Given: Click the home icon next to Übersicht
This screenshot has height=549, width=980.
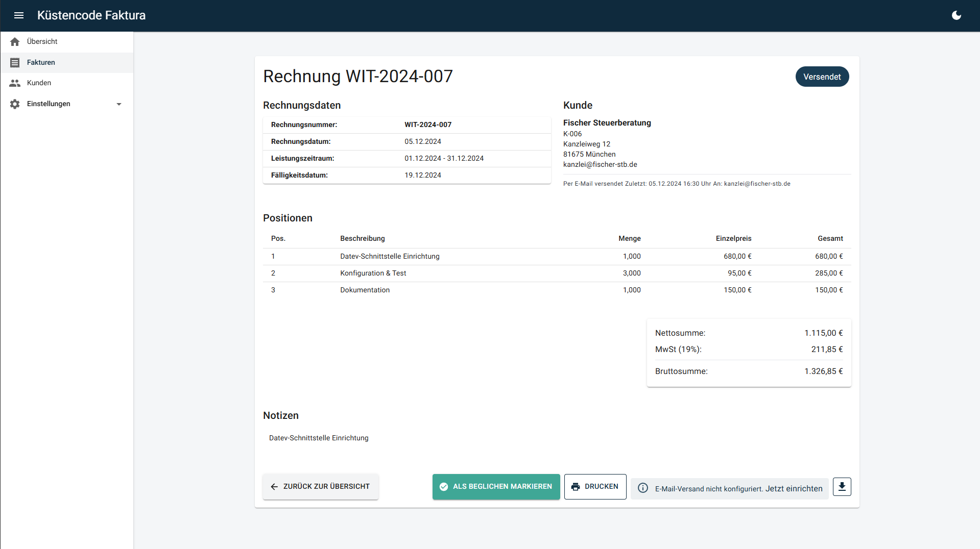Looking at the screenshot, I should [15, 41].
